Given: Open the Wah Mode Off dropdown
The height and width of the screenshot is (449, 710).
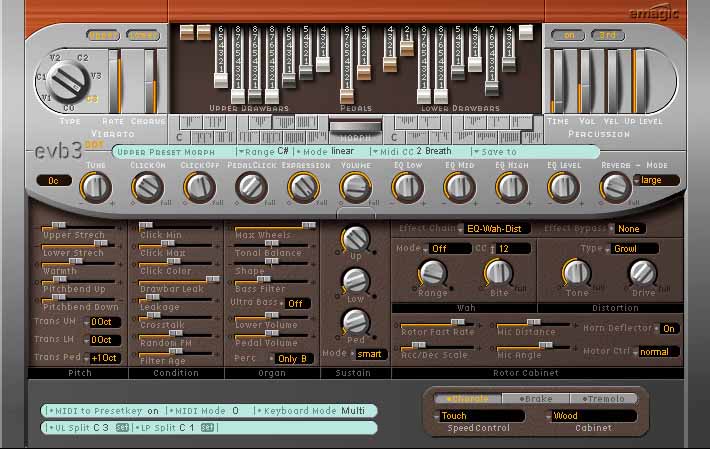Looking at the screenshot, I should [x=447, y=248].
